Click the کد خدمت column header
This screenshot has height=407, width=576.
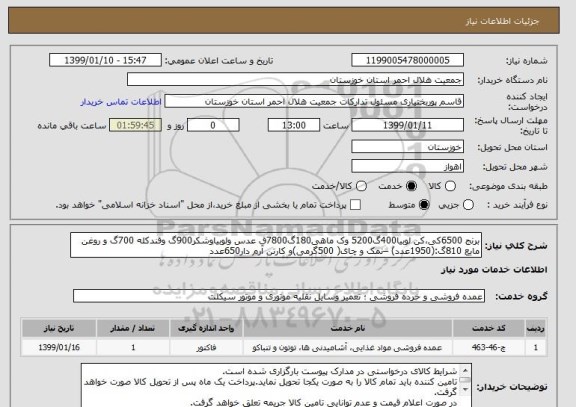(489, 328)
